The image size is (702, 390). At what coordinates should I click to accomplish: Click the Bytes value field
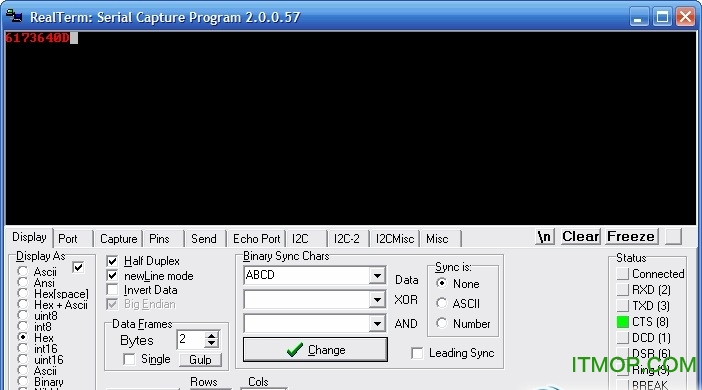pyautogui.click(x=191, y=339)
